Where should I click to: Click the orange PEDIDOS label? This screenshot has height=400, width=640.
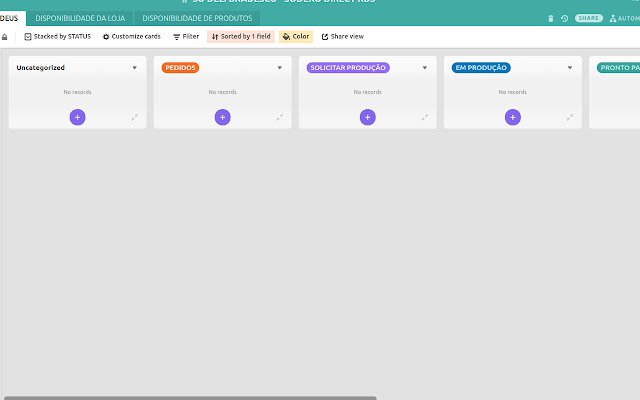point(180,68)
